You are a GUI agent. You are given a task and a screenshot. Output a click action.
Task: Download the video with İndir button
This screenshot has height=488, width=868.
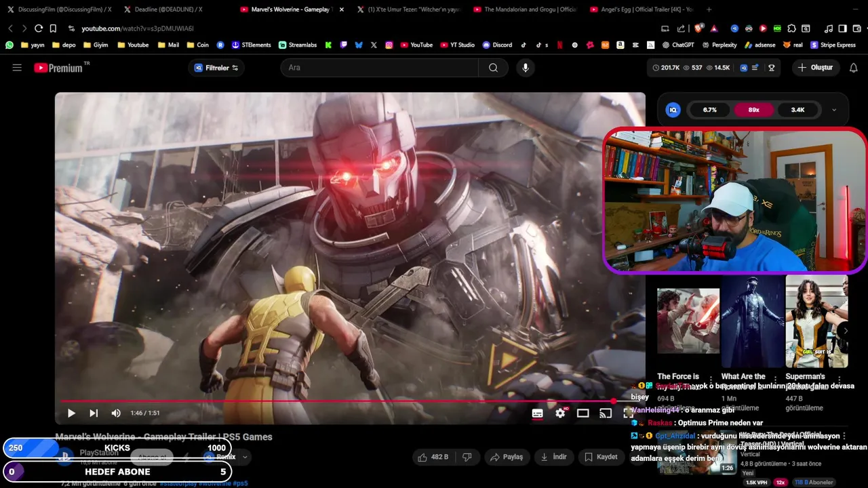click(x=553, y=457)
